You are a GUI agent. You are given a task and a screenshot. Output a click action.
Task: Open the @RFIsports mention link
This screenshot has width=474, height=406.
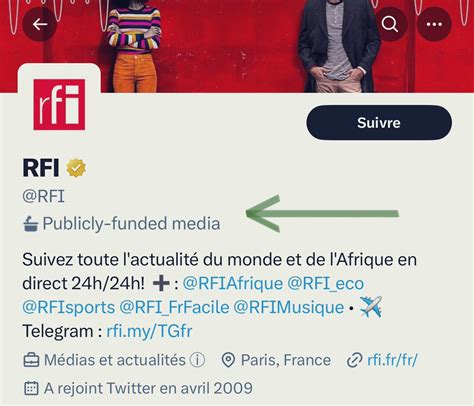tap(69, 307)
